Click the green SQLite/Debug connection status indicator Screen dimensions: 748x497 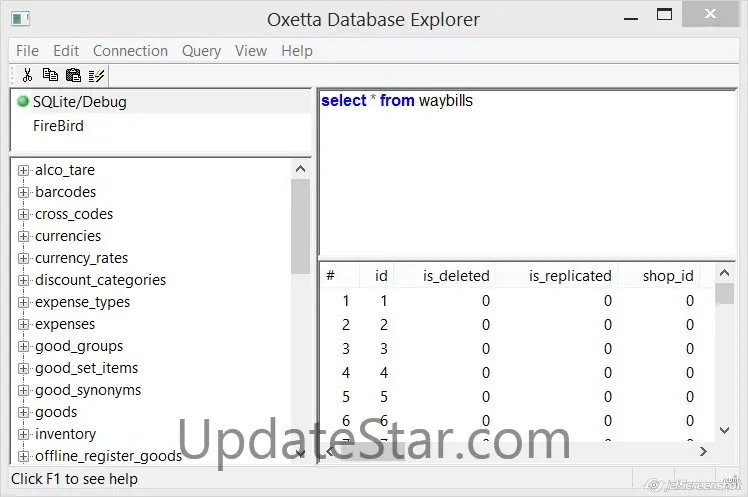click(x=22, y=102)
